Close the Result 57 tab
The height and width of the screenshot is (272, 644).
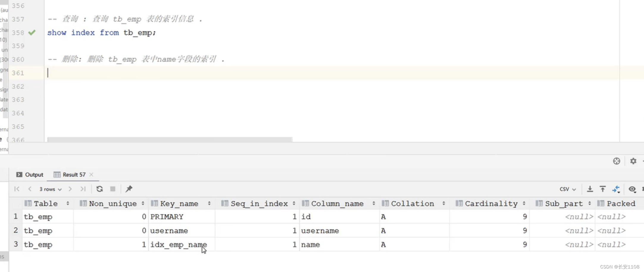[x=91, y=175]
